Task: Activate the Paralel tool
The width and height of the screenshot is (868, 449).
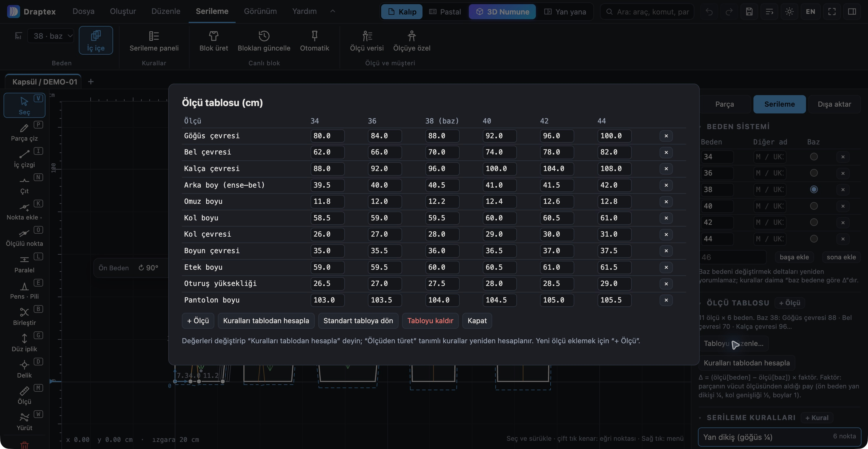Action: [24, 263]
